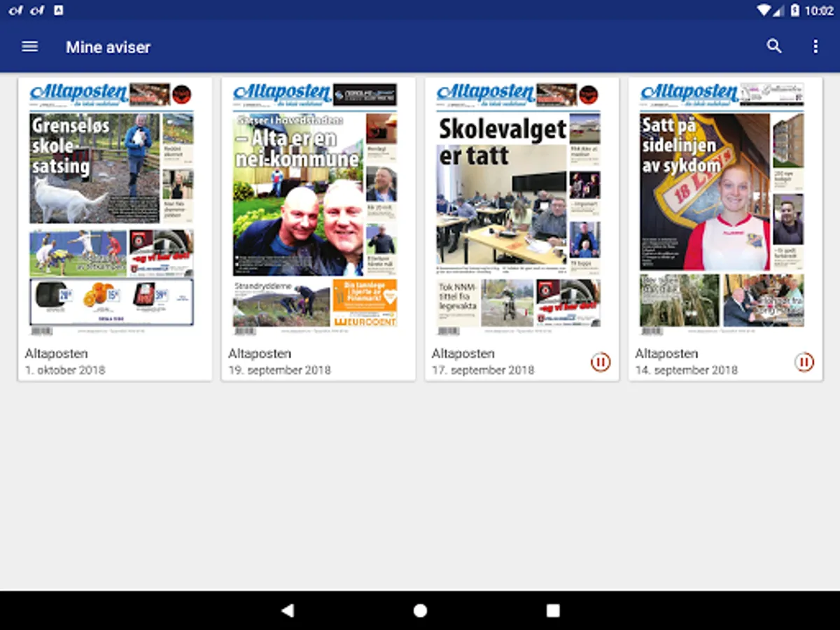Select the '14. september 2018' date text
The image size is (840, 630).
687,370
